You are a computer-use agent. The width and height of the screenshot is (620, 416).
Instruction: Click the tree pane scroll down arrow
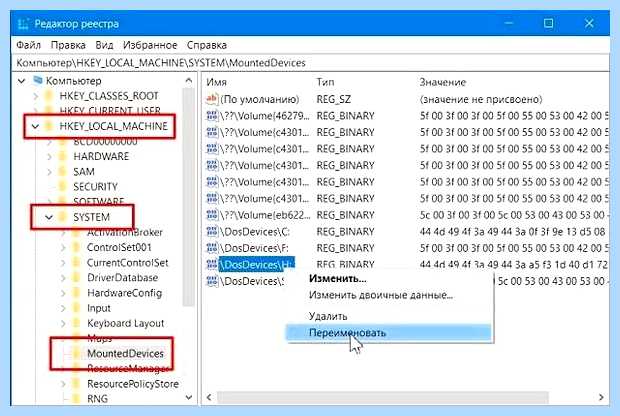[x=189, y=397]
